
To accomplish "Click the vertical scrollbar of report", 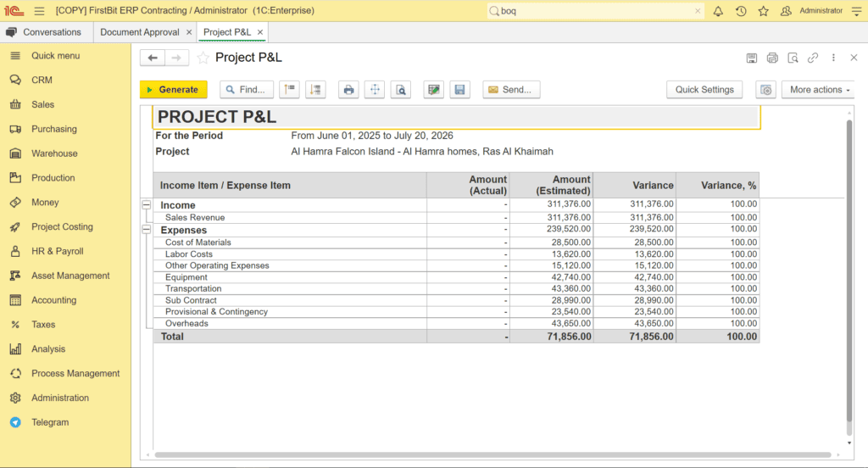I will (x=849, y=270).
